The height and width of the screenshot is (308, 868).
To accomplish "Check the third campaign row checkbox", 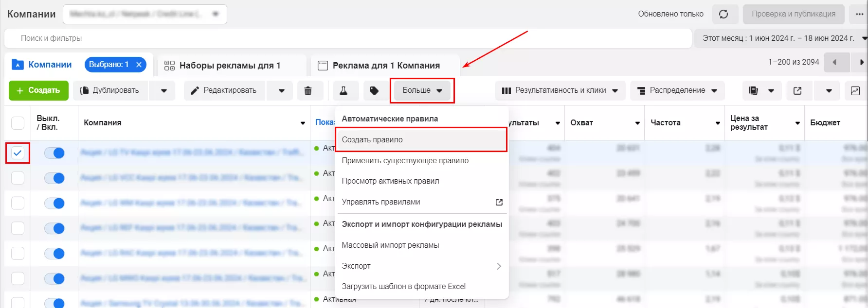I will point(18,203).
